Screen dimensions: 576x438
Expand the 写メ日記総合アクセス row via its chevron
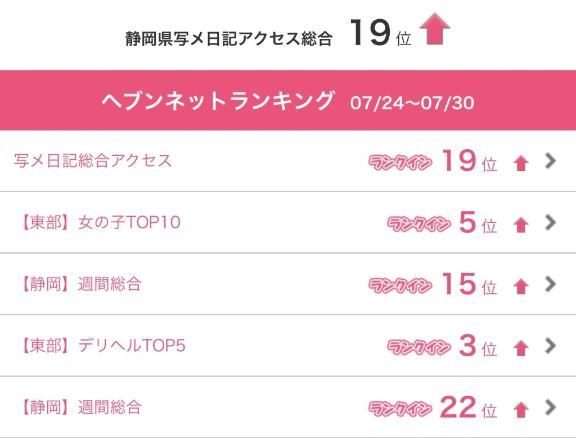pyautogui.click(x=550, y=161)
